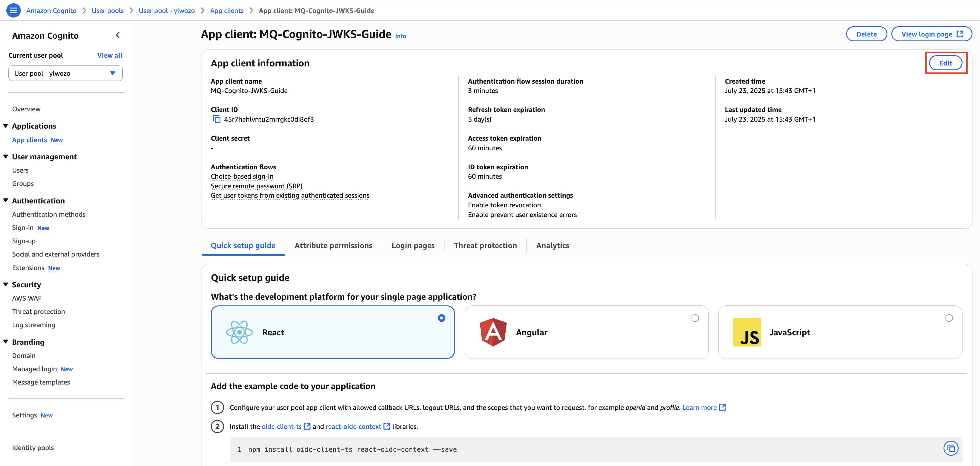Select the JavaScript platform radio button
Screen dimensions: 980x466
(949, 318)
